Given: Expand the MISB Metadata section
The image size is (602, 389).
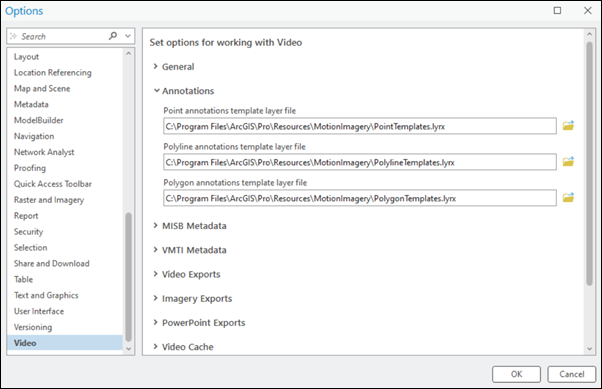Looking at the screenshot, I should (x=155, y=225).
